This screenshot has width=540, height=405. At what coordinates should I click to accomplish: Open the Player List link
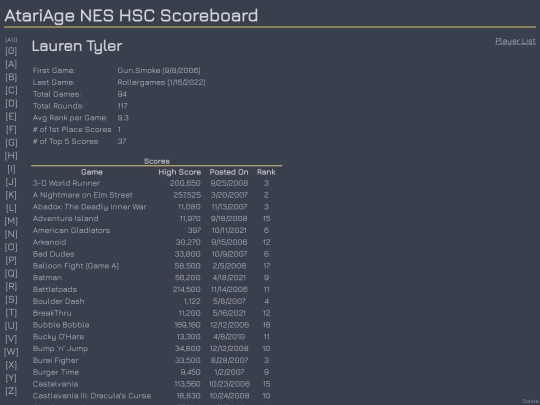tap(515, 41)
